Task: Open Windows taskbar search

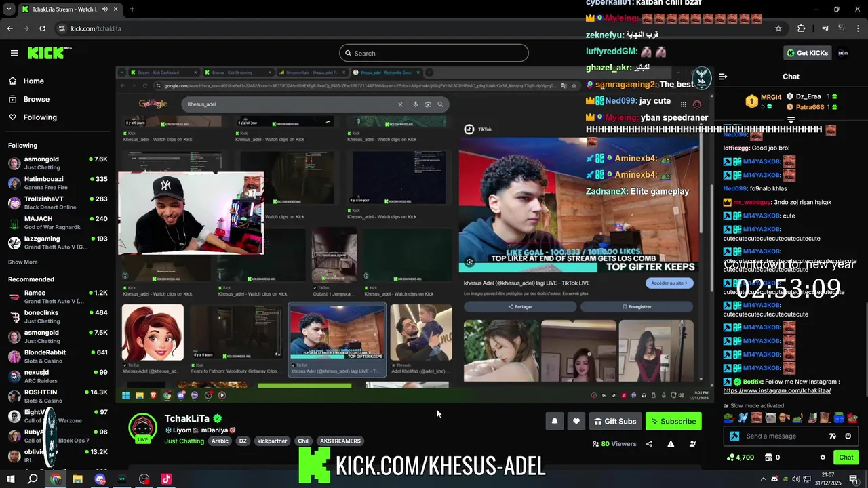Action: (x=33, y=479)
